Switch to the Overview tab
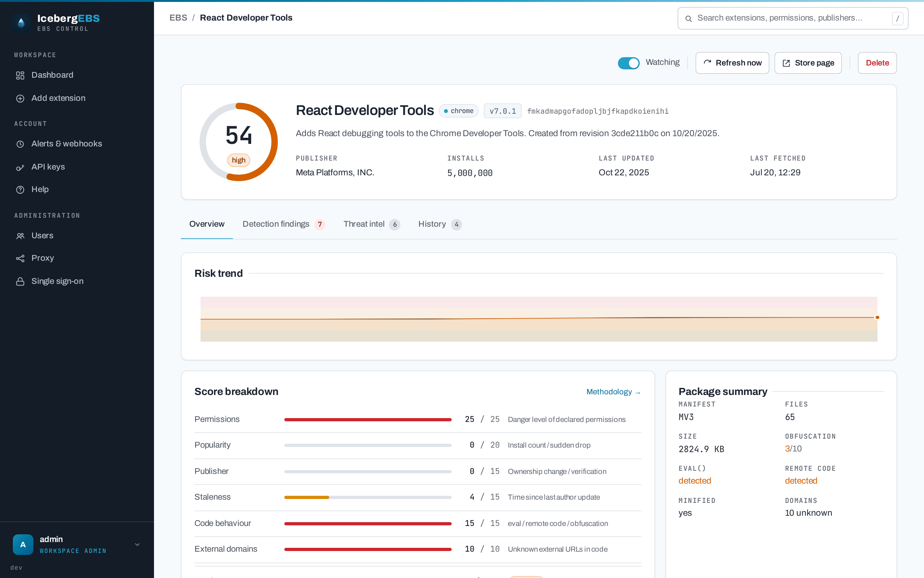Viewport: 924px width, 578px height. [207, 224]
